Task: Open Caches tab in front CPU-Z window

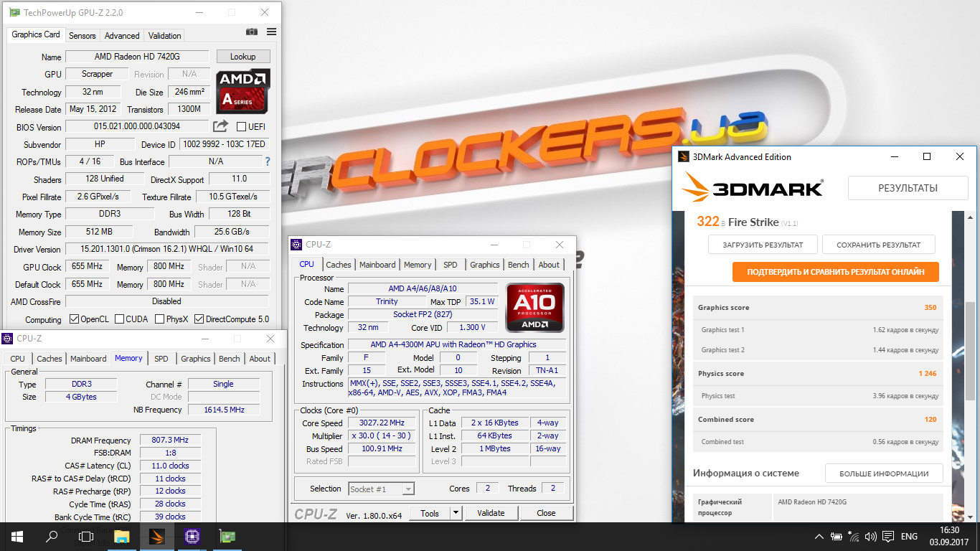Action: [x=339, y=265]
